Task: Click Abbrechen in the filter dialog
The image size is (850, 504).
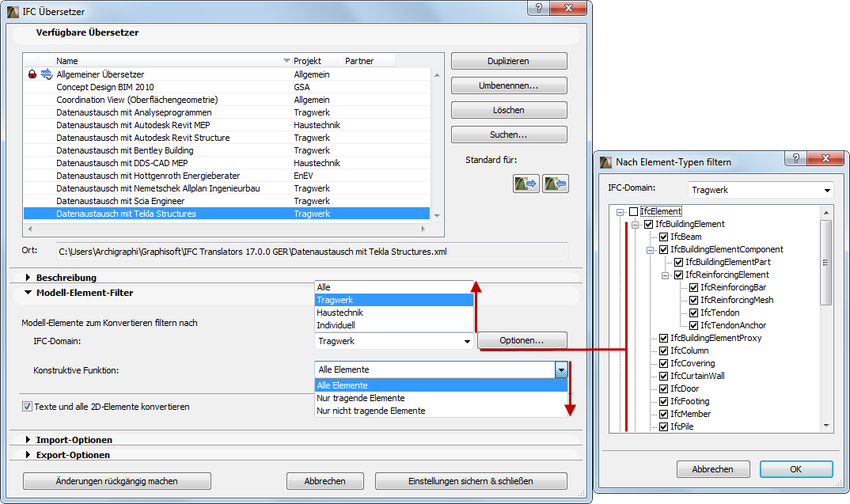Action: pos(713,469)
